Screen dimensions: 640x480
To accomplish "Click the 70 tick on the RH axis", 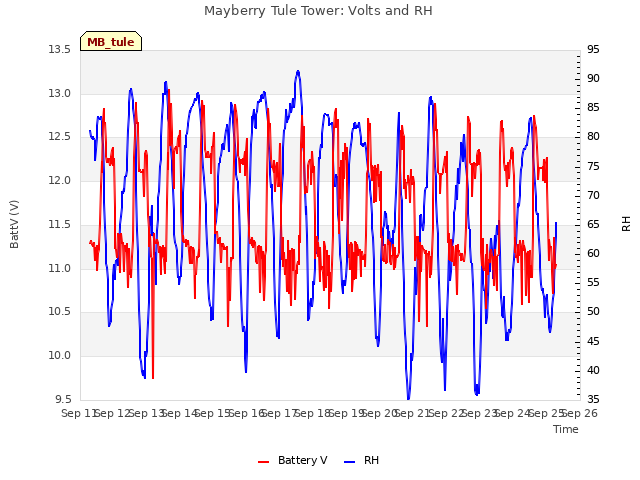I will (593, 196).
